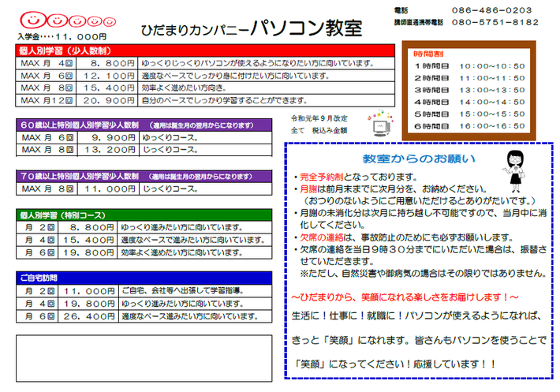The height and width of the screenshot is (392, 560).
Task: Click the 入学金 11,000円 line
Action: [62, 37]
